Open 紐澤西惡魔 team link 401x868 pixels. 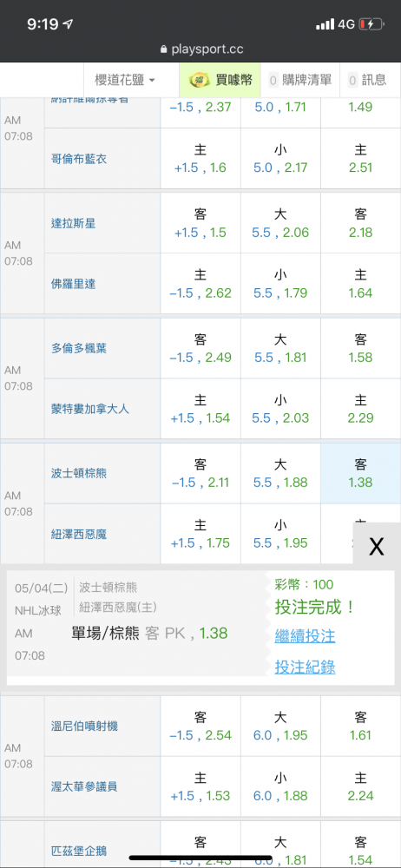pyautogui.click(x=79, y=534)
